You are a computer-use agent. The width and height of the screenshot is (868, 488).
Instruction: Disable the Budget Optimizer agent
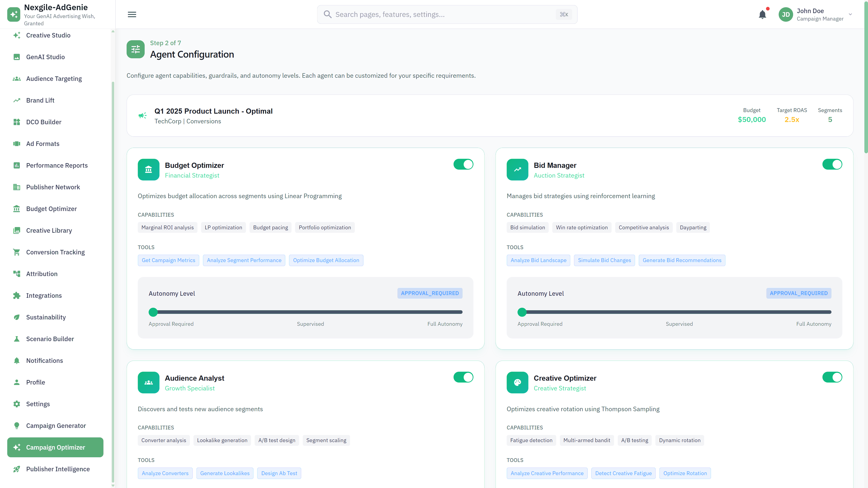click(x=463, y=164)
